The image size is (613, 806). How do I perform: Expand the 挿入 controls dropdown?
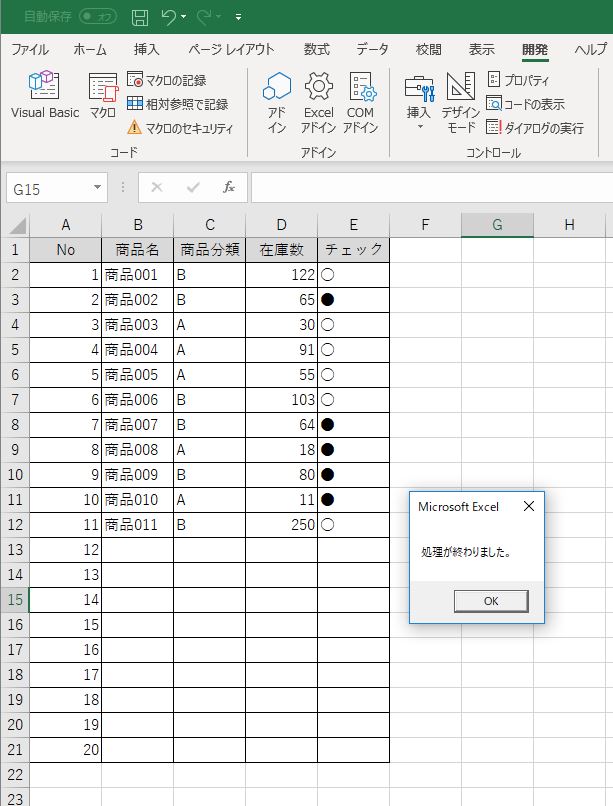[419, 127]
